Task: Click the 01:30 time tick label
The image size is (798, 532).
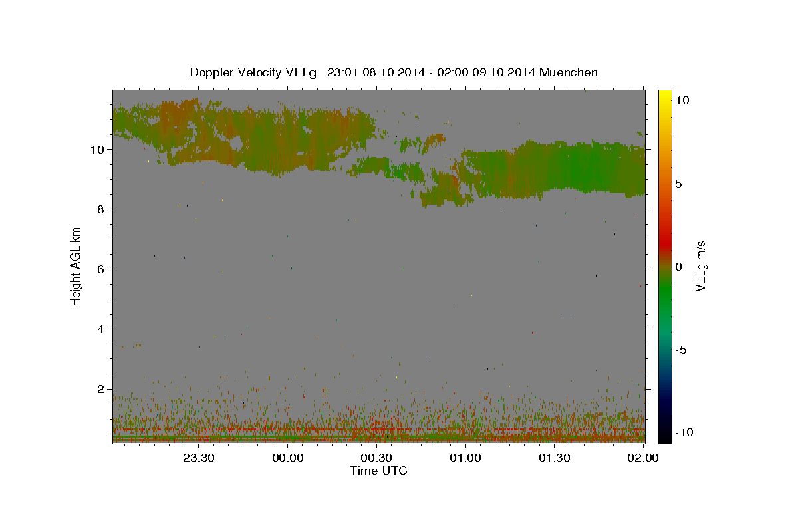Action: tap(555, 458)
